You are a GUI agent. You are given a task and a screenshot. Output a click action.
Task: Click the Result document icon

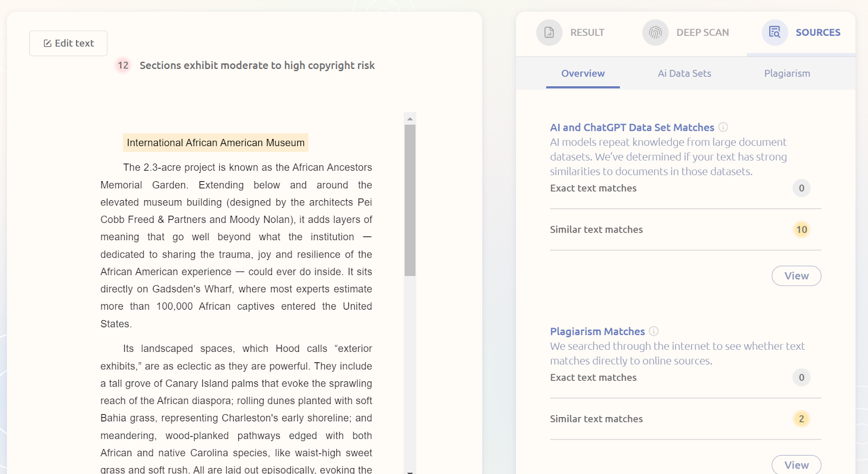pos(549,33)
